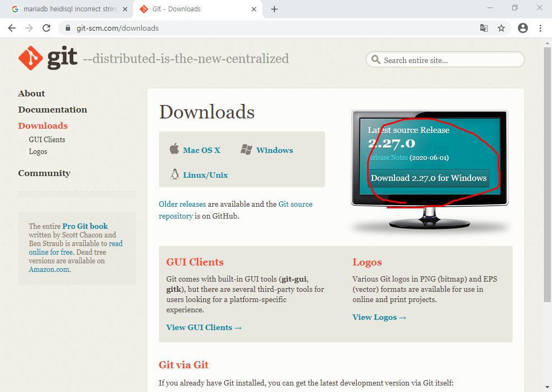
Task: Open the Amazon.com link
Action: (x=49, y=270)
